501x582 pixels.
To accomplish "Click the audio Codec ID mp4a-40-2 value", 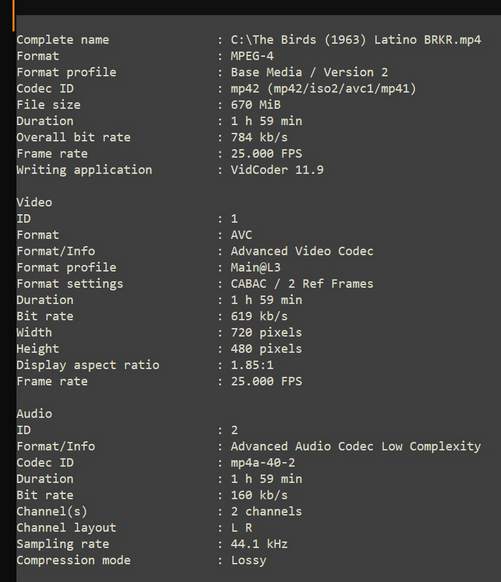I will pos(263,462).
